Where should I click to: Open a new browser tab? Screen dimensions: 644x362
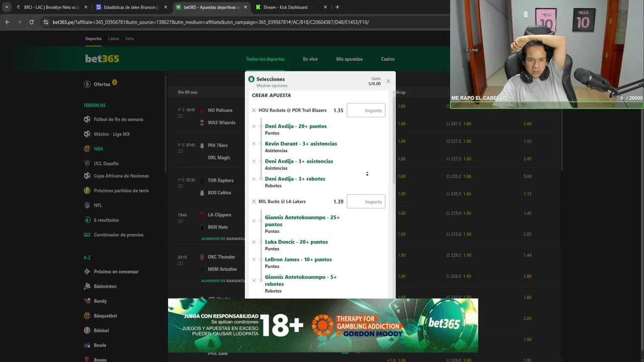pyautogui.click(x=337, y=7)
